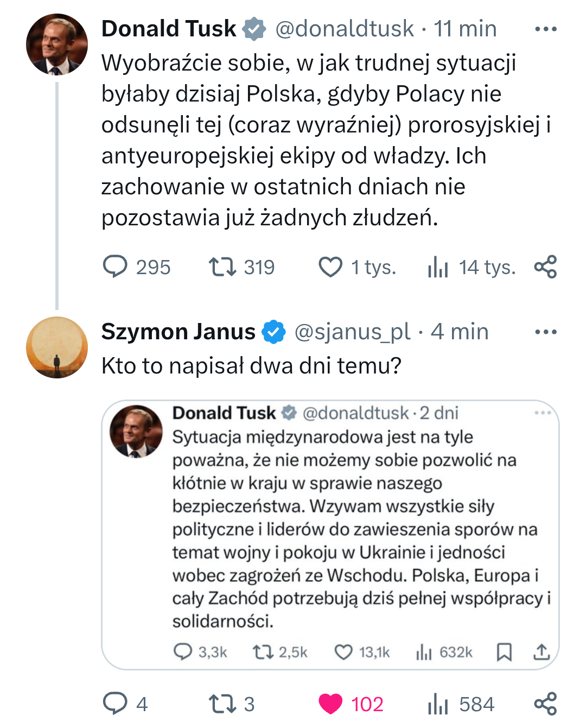586x728 pixels.
Task: Share Donald Tusk's top tweet
Action: pos(545,267)
